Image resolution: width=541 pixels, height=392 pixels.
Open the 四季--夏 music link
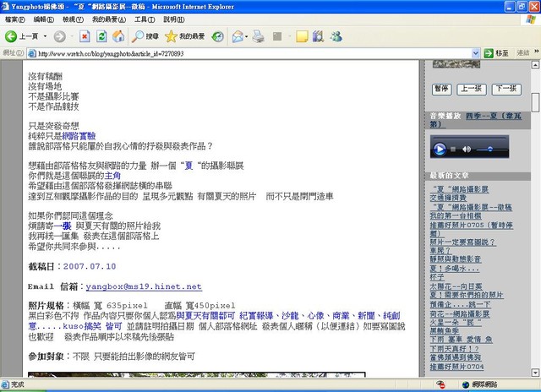tap(476, 120)
